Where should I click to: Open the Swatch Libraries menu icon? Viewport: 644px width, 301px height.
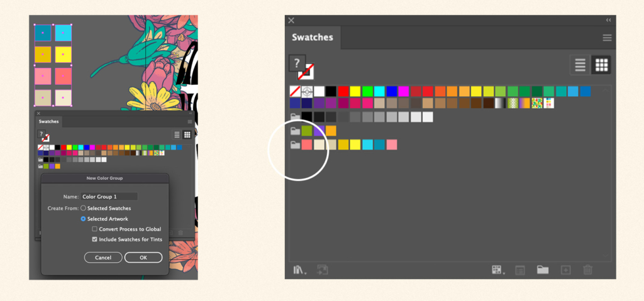(299, 270)
